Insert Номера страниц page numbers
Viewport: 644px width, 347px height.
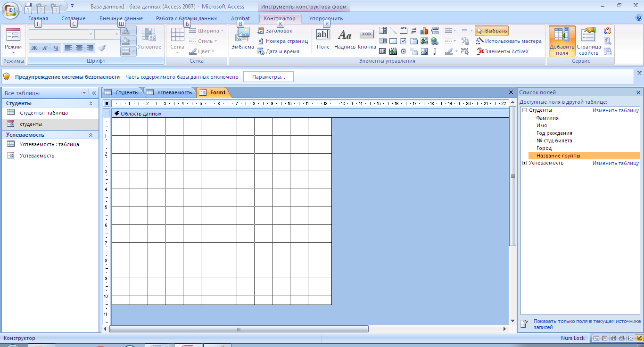point(282,41)
